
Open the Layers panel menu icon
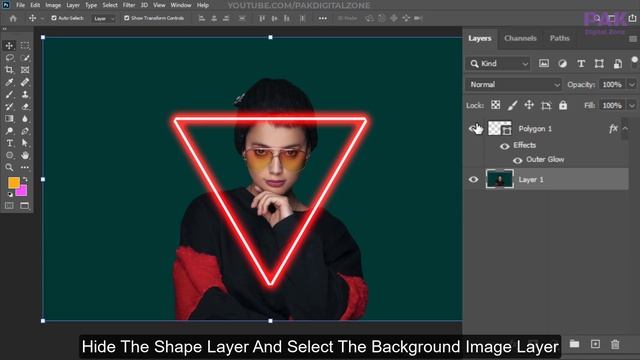(633, 39)
